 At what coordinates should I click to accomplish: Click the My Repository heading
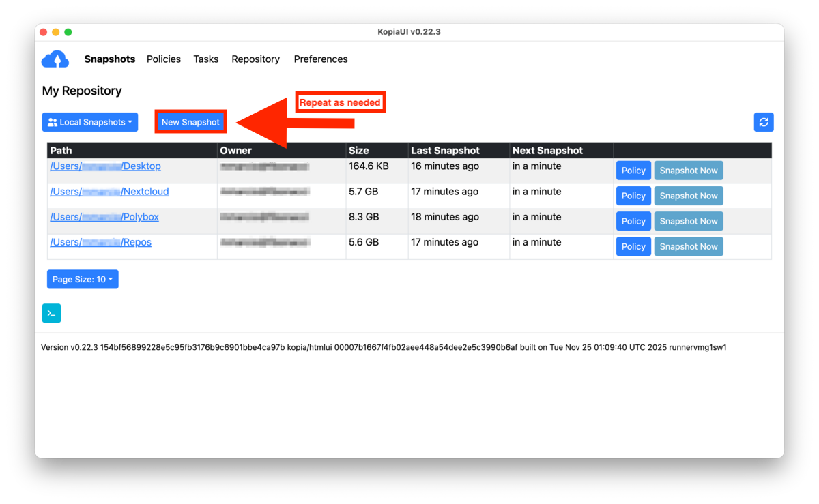82,91
